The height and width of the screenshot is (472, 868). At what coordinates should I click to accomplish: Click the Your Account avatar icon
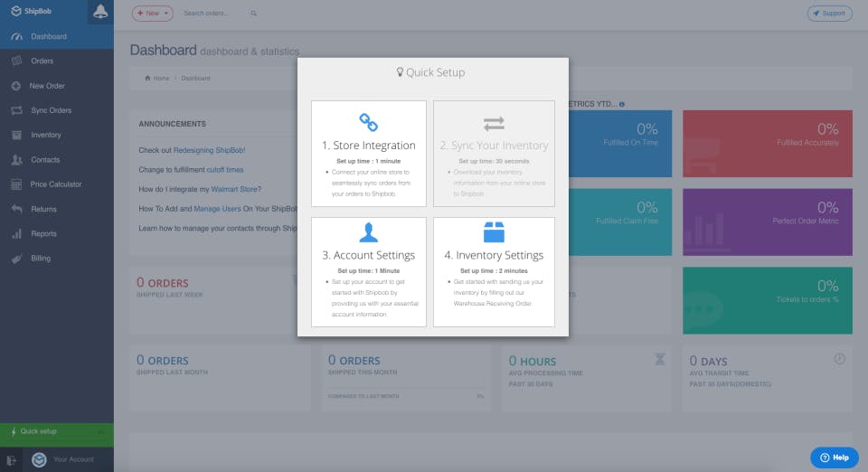click(x=39, y=459)
